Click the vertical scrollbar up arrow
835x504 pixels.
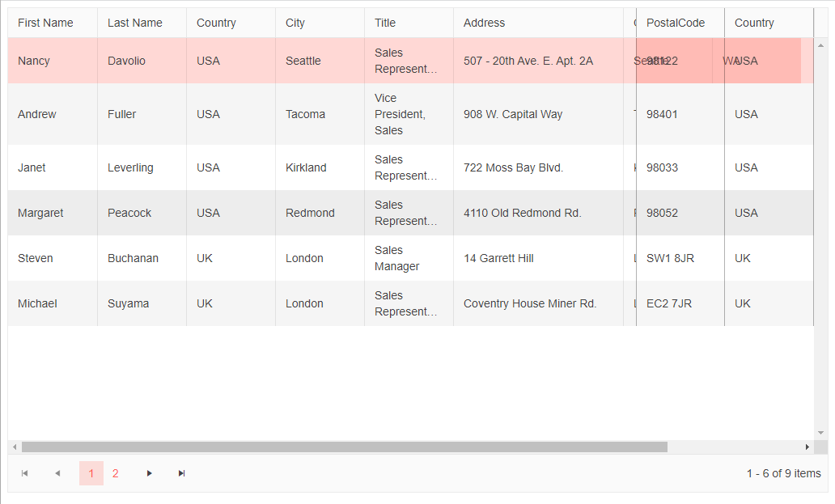pos(820,45)
